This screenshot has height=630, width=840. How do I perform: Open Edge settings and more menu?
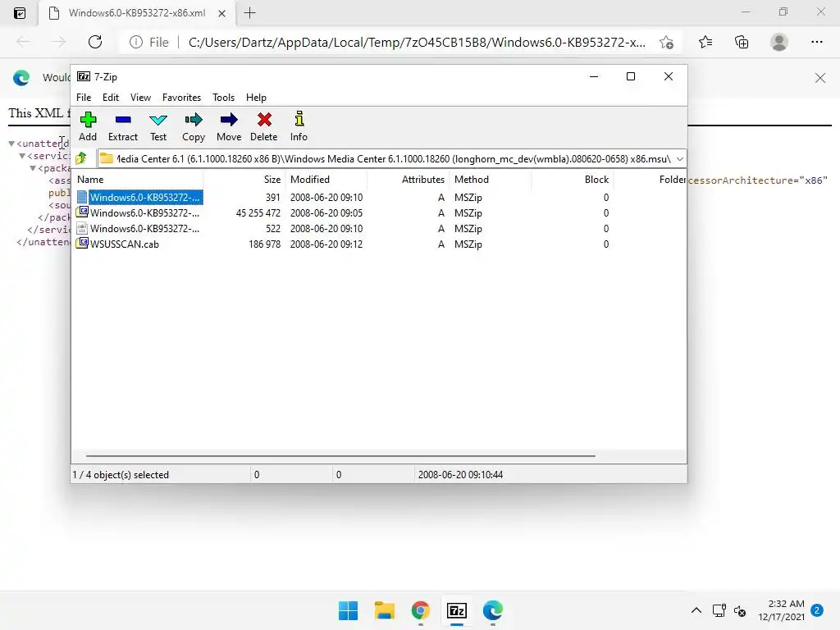coord(816,42)
